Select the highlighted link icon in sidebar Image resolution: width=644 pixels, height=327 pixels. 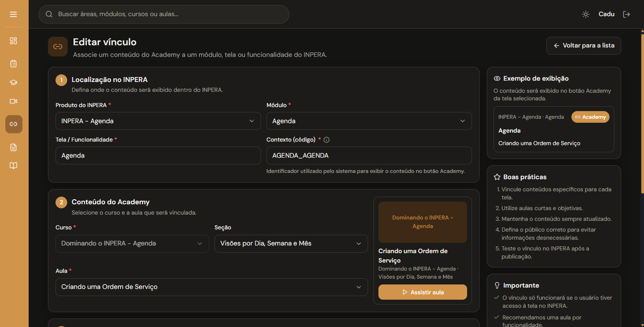(13, 124)
